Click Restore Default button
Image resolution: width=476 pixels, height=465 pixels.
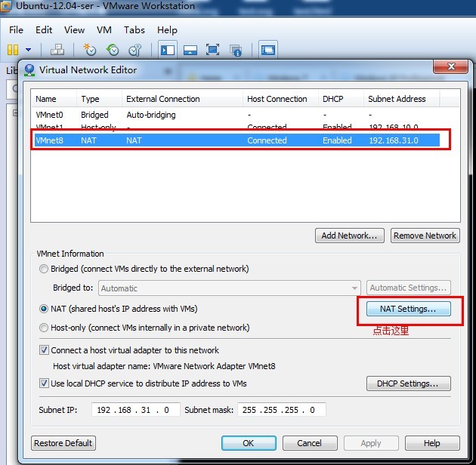tap(63, 443)
